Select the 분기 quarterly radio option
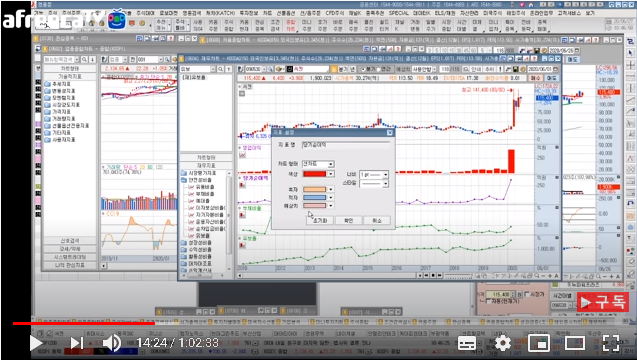637x360 pixels. [368, 69]
